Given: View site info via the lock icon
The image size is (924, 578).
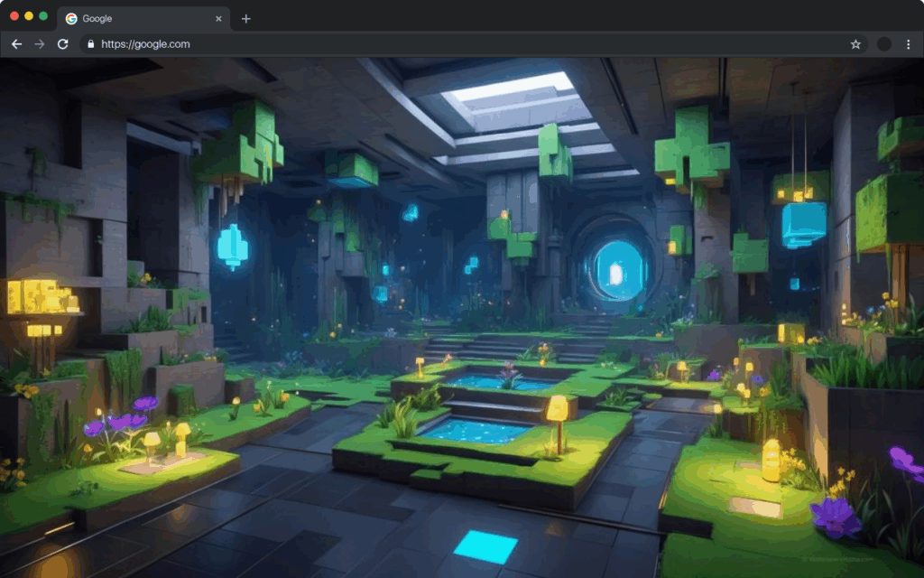Looking at the screenshot, I should (x=89, y=44).
